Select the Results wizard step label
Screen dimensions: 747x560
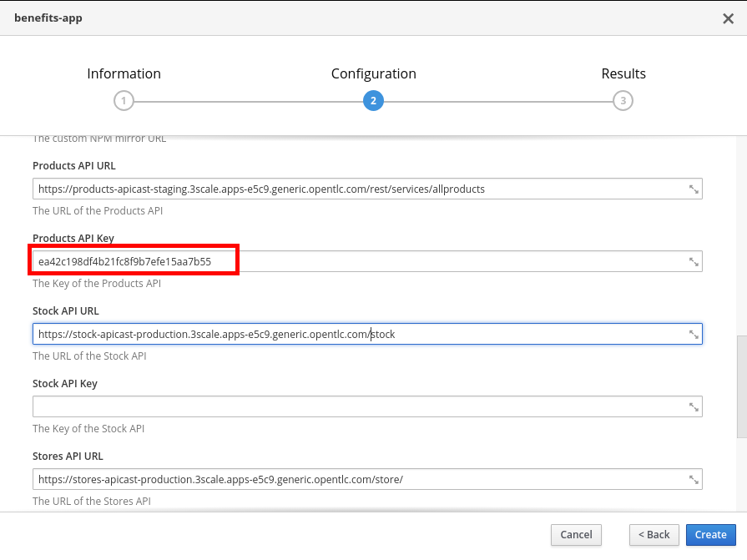(x=623, y=73)
